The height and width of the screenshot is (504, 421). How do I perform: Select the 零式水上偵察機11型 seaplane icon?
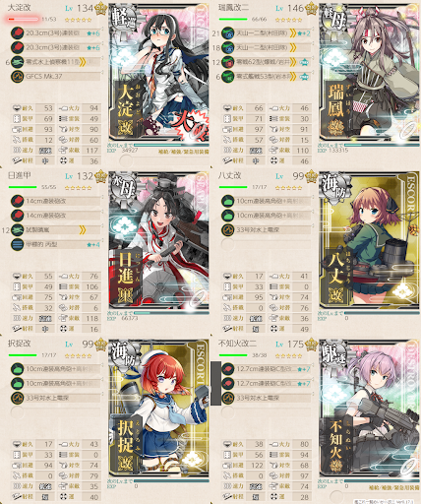pyautogui.click(x=17, y=62)
